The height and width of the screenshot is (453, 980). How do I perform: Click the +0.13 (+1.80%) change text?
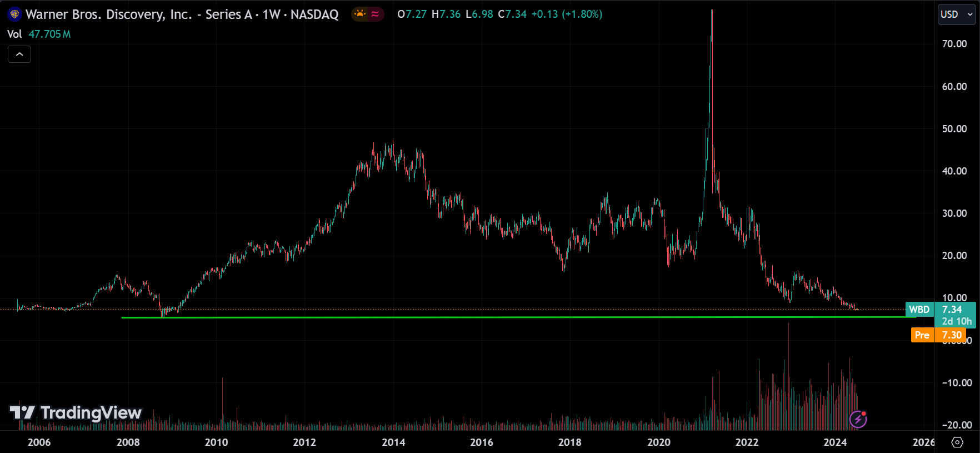567,14
